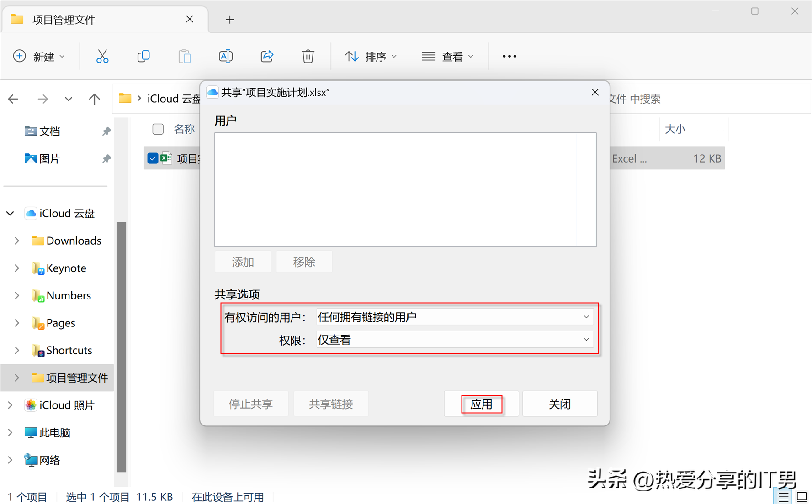Click inside the 用户 list box
The width and height of the screenshot is (812, 504).
click(405, 189)
